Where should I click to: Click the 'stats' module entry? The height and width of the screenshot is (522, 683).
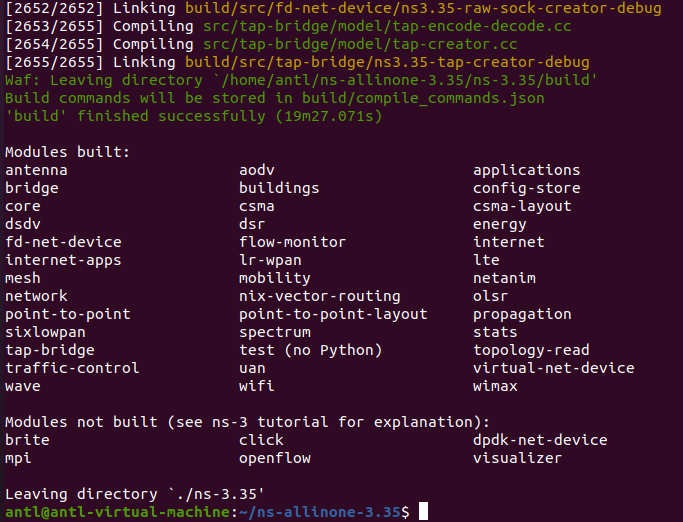[x=495, y=332]
